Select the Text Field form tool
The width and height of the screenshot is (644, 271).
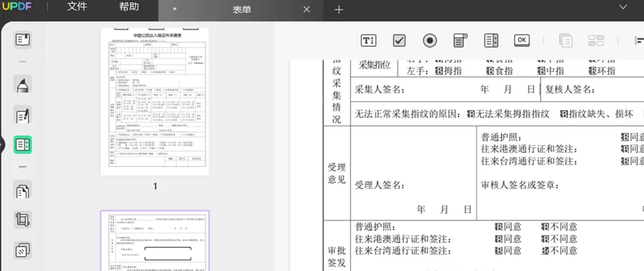(x=369, y=40)
